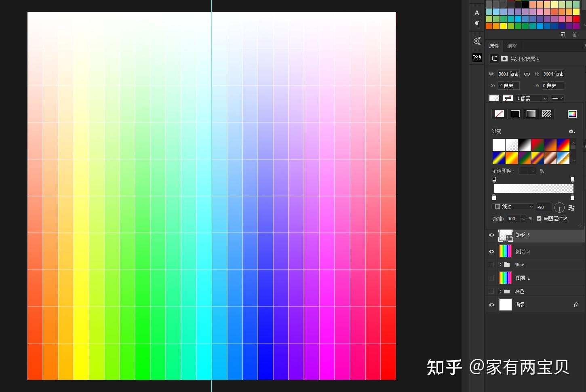Hide the 图层 3 layer

click(x=491, y=251)
